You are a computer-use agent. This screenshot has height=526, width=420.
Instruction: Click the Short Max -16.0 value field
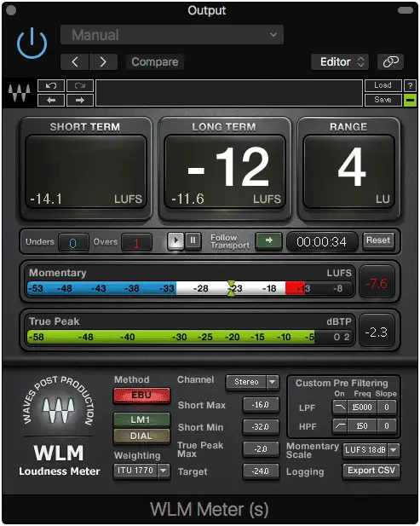[261, 405]
